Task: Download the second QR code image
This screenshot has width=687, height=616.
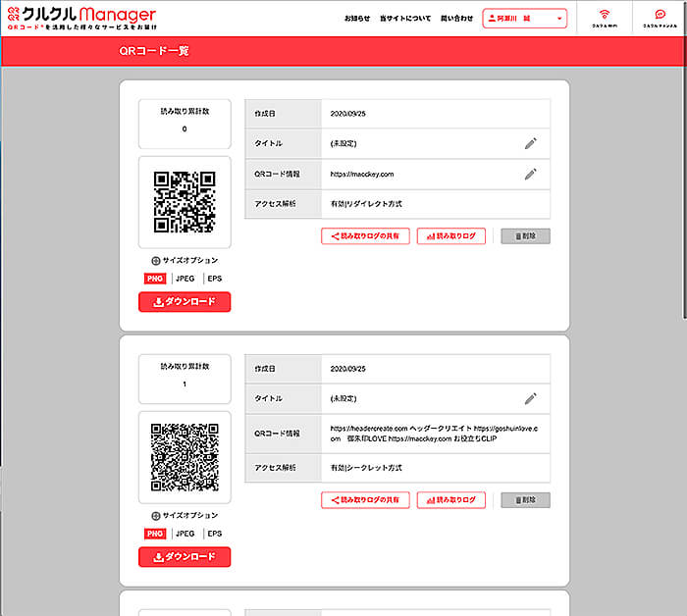Action: click(185, 557)
